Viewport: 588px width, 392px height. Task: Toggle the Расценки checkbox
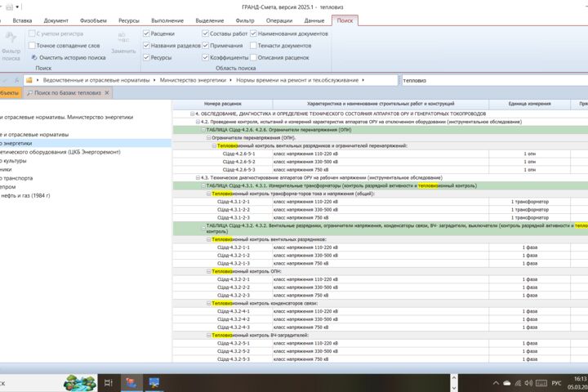pos(146,33)
